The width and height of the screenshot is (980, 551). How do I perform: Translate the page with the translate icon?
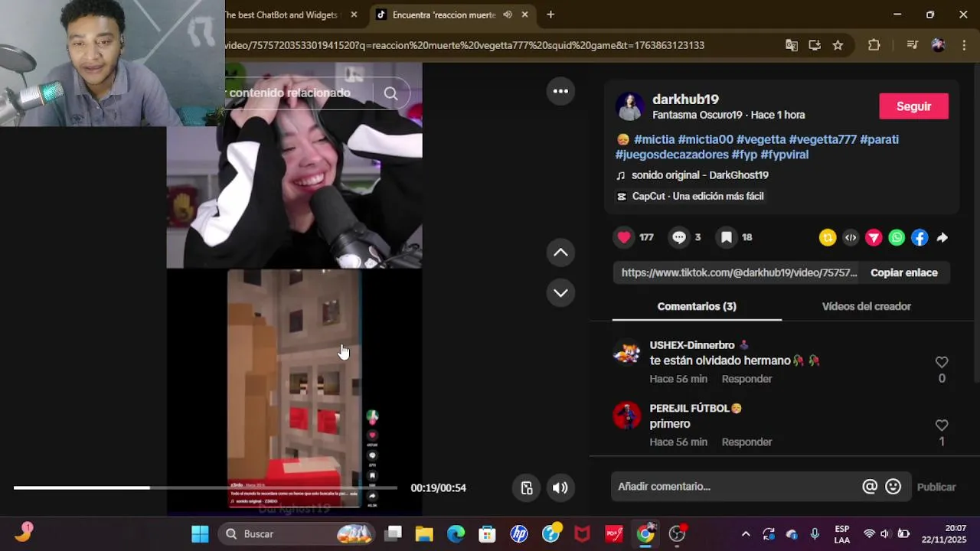792,45
